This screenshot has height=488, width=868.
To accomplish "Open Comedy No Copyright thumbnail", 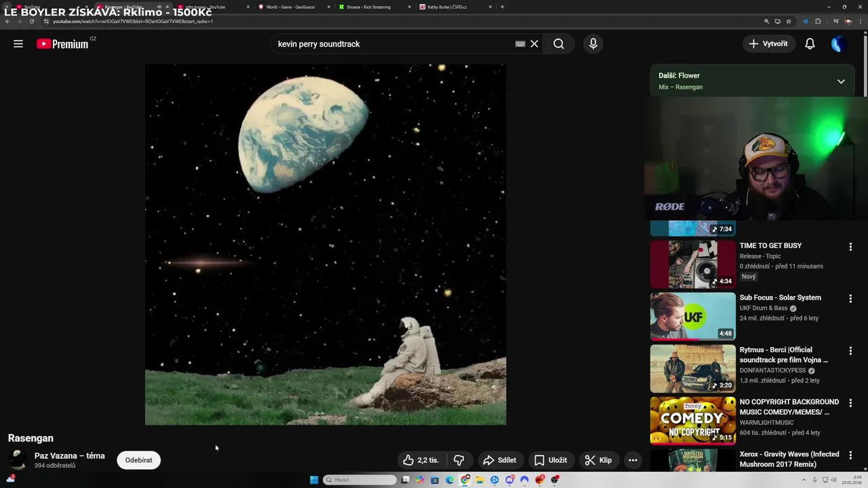I will pos(692,421).
